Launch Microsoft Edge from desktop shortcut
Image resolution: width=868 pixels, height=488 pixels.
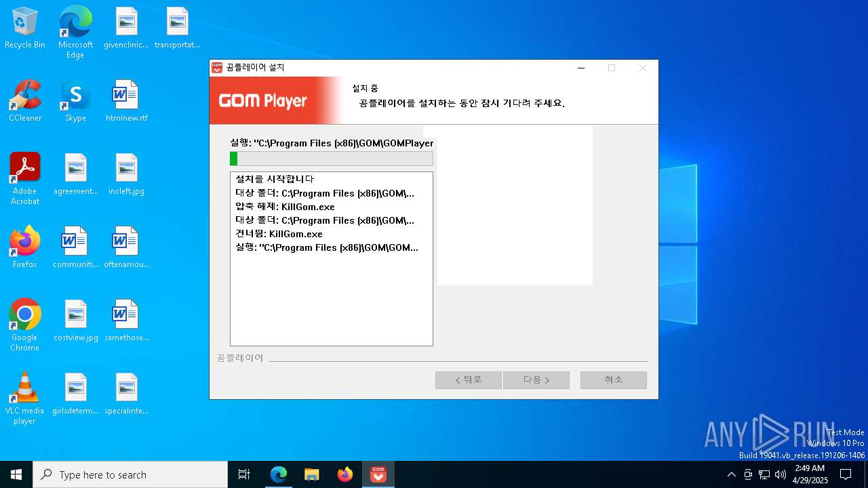75,32
